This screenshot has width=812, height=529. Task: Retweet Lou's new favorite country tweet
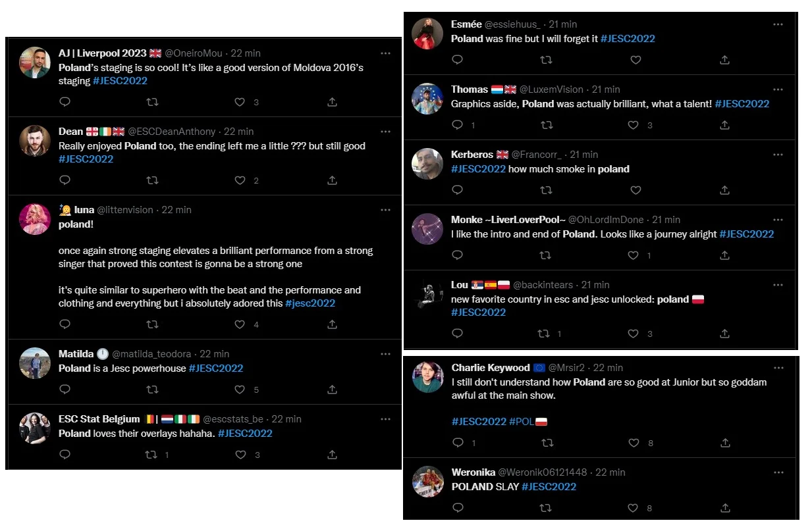545,334
